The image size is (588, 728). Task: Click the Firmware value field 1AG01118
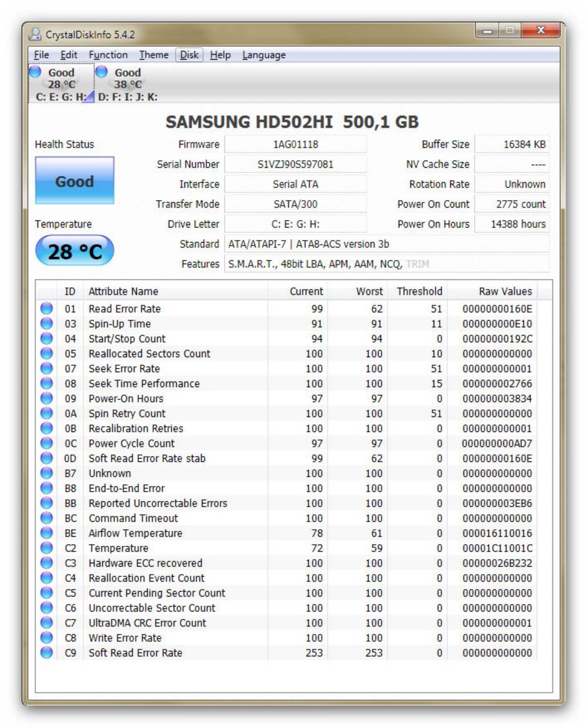point(296,145)
